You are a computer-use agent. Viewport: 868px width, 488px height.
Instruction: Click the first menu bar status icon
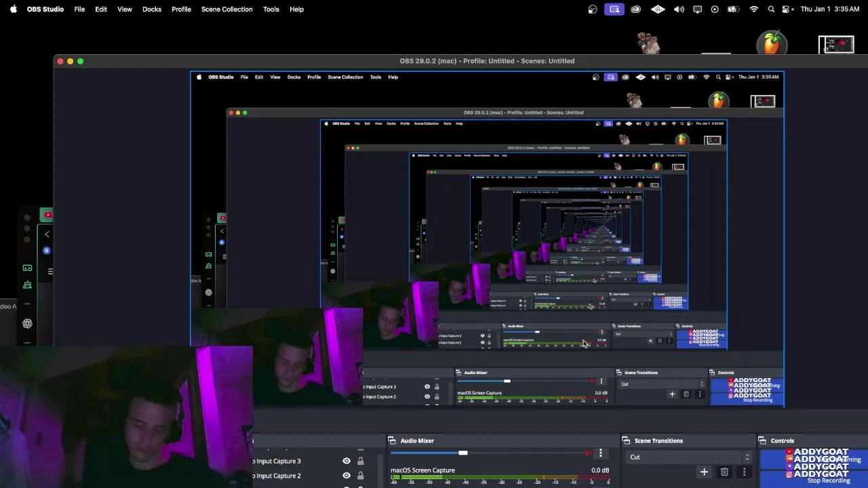click(593, 9)
